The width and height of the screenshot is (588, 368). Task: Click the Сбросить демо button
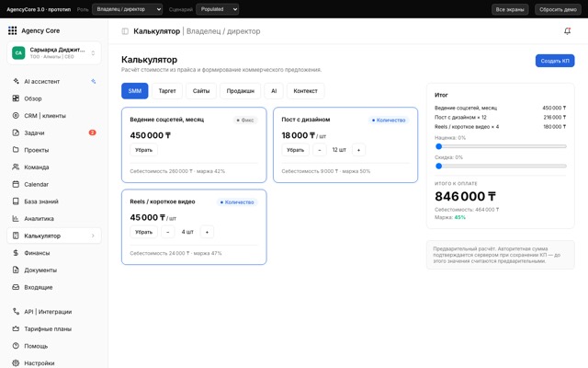(558, 9)
